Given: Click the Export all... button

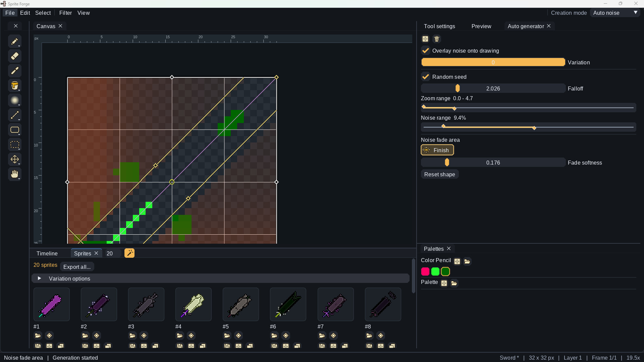Looking at the screenshot, I should [x=77, y=267].
